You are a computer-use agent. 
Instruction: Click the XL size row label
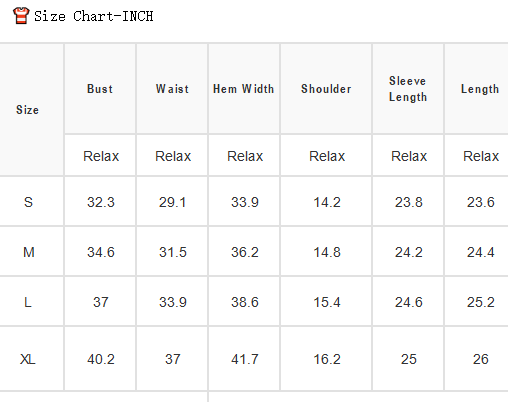(x=28, y=359)
